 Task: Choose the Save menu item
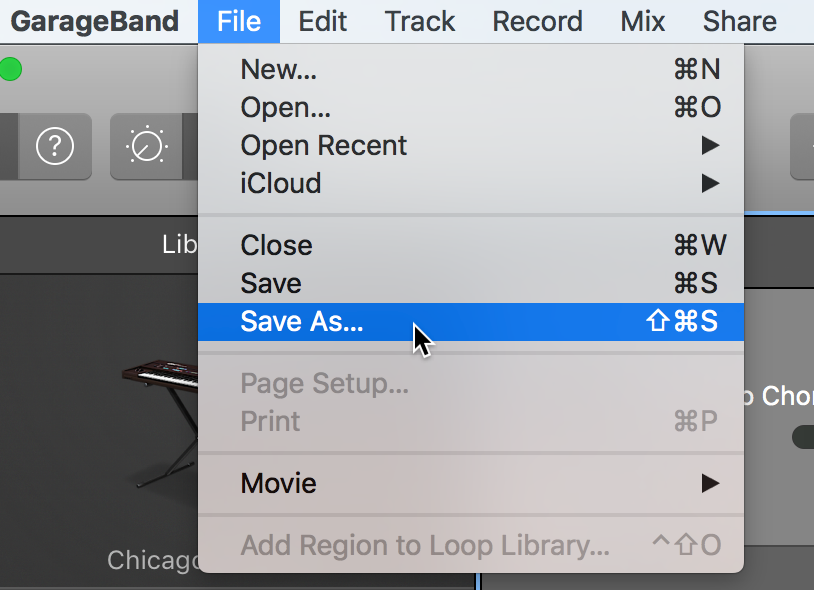[x=471, y=283]
